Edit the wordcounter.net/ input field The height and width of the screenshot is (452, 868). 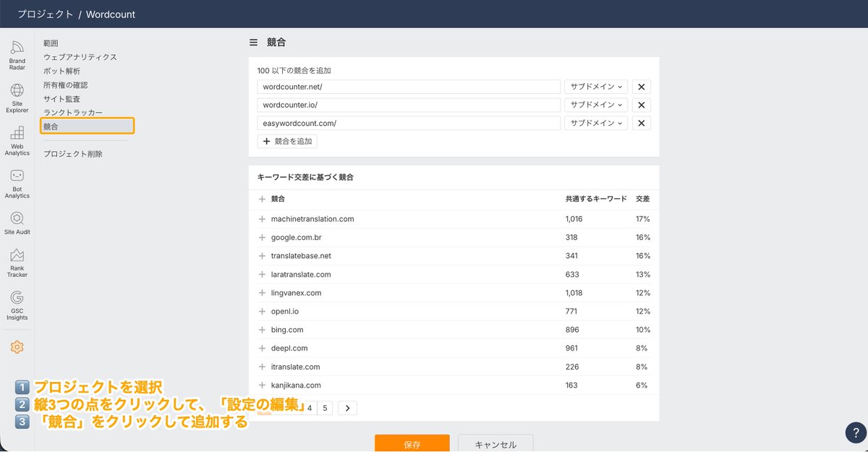coord(409,87)
